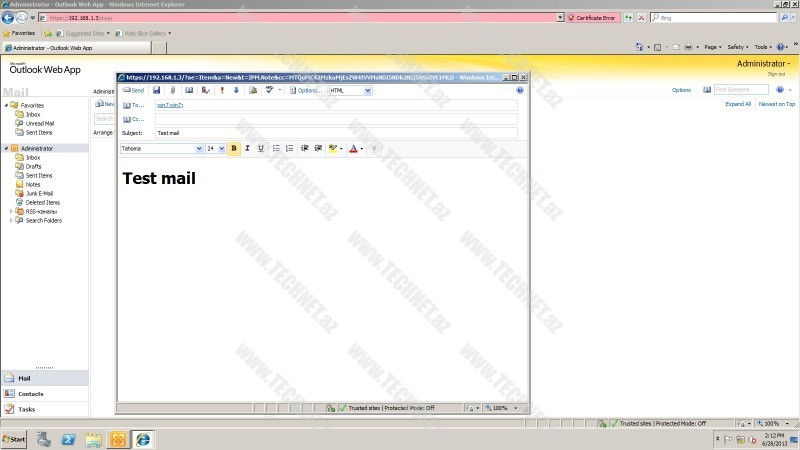Switch to Contacts in the navigation pane
The image size is (800, 450).
click(31, 394)
